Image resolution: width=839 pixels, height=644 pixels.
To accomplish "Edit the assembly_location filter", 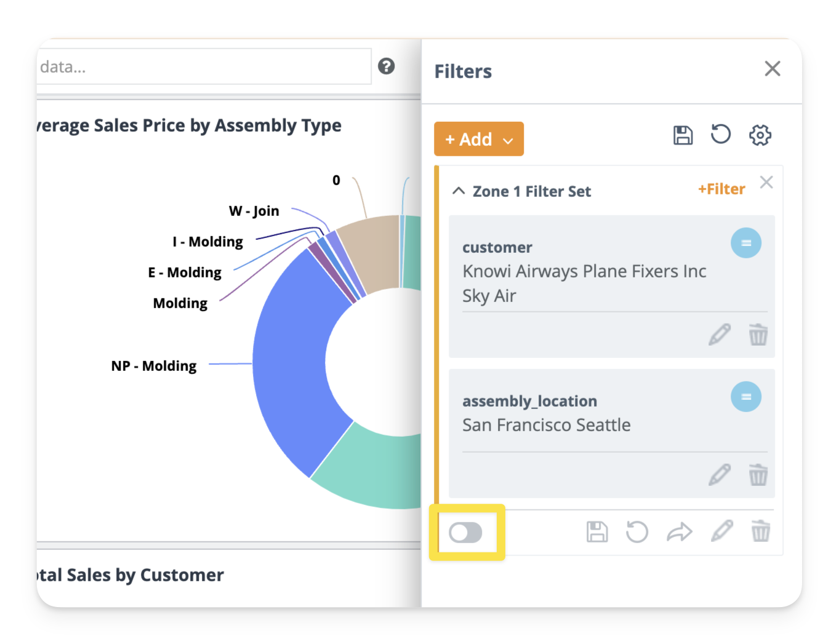I will [719, 475].
